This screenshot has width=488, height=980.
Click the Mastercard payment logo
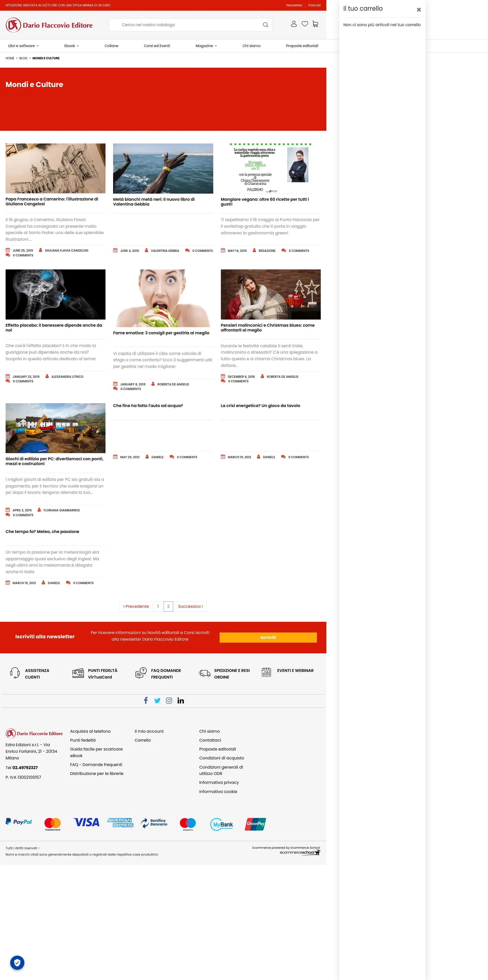[52, 824]
